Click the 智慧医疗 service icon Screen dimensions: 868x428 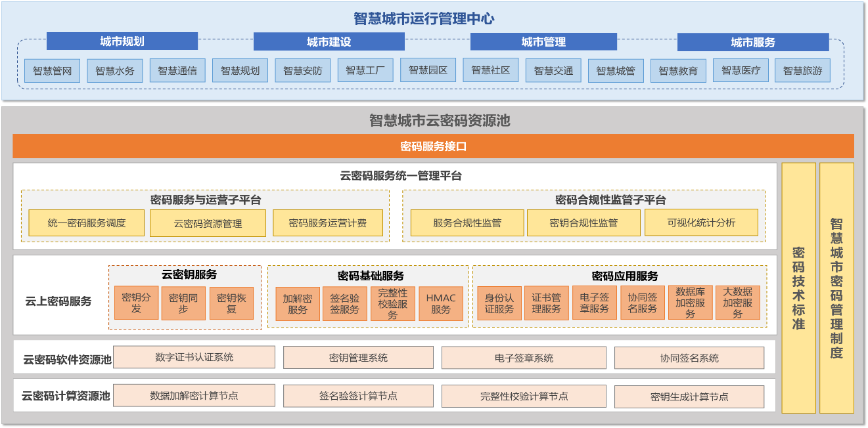(x=741, y=70)
